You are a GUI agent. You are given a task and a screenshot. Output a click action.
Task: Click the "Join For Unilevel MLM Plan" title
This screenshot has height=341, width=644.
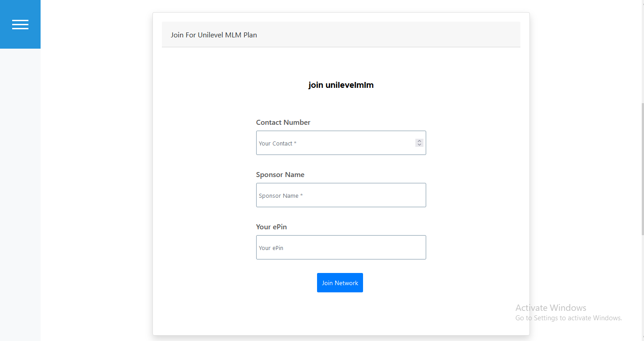pos(214,35)
